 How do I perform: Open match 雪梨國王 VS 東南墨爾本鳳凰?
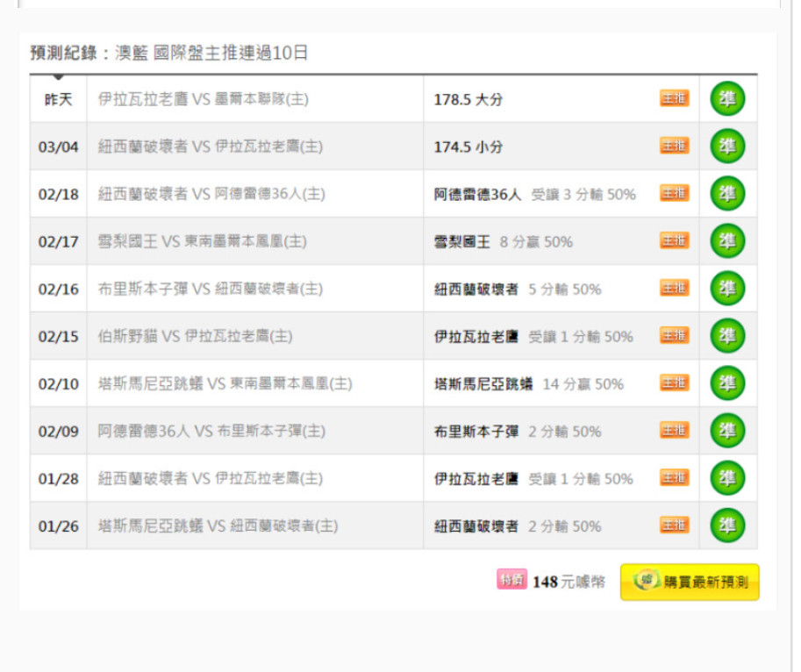(x=202, y=241)
